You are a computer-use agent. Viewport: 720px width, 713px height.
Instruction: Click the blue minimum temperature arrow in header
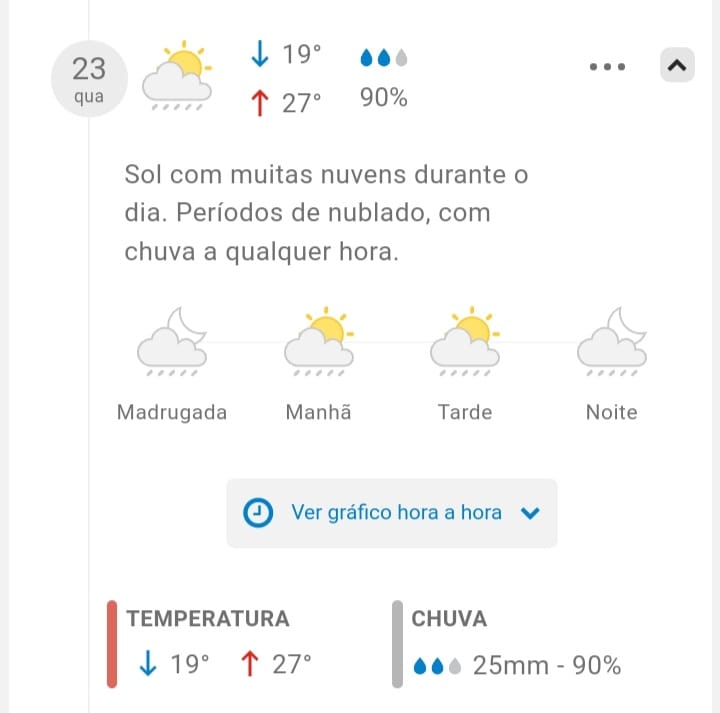coord(260,55)
